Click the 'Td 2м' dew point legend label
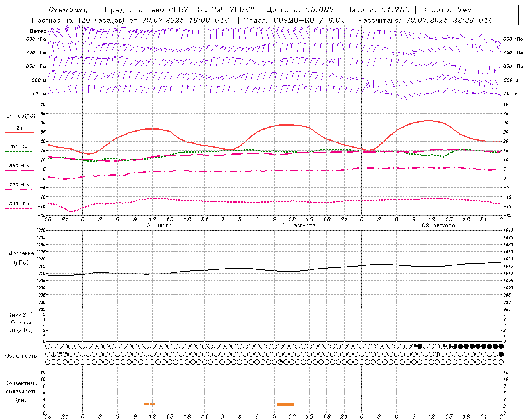This screenshot has height=420, width=525. (19, 147)
